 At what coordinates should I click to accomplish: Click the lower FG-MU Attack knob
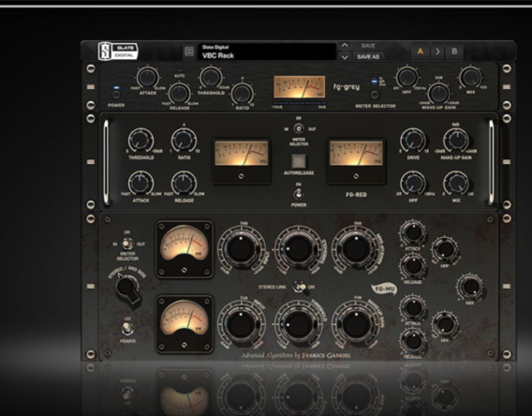[413, 308]
